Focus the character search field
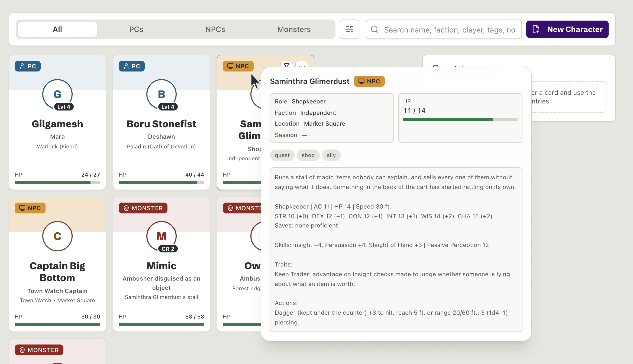 click(x=444, y=29)
